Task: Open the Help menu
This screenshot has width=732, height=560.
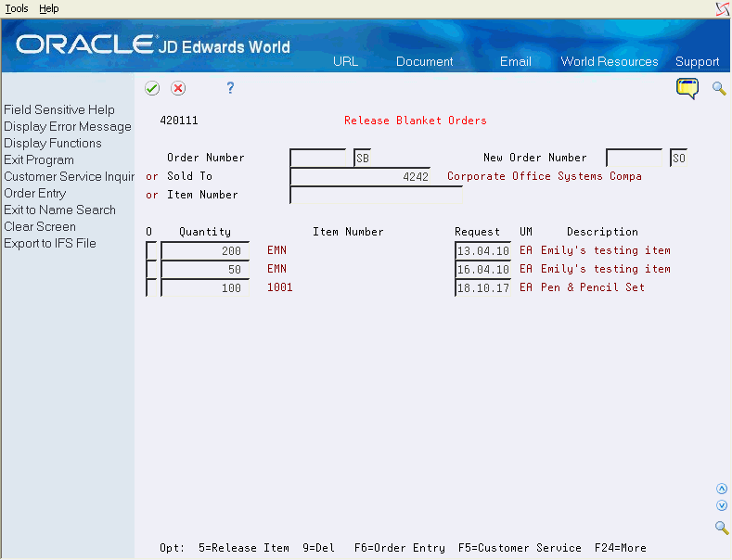Action: click(48, 8)
